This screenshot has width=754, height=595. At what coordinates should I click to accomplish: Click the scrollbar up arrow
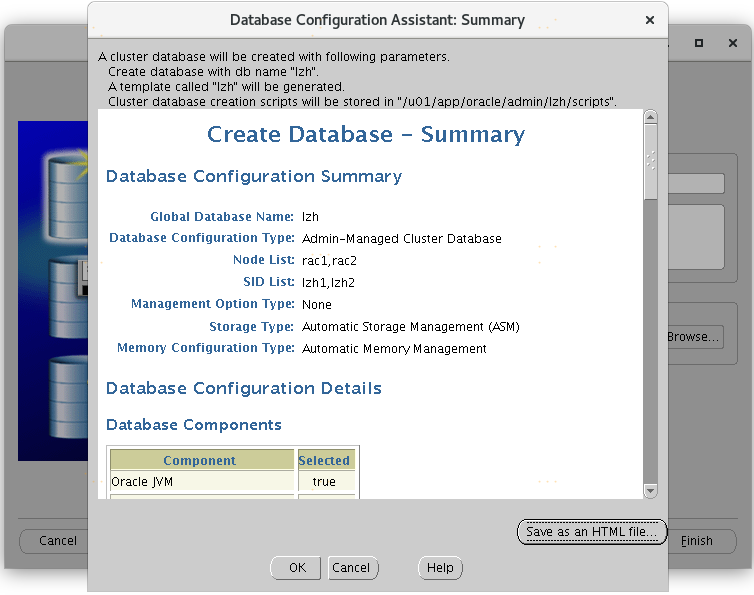[x=651, y=117]
